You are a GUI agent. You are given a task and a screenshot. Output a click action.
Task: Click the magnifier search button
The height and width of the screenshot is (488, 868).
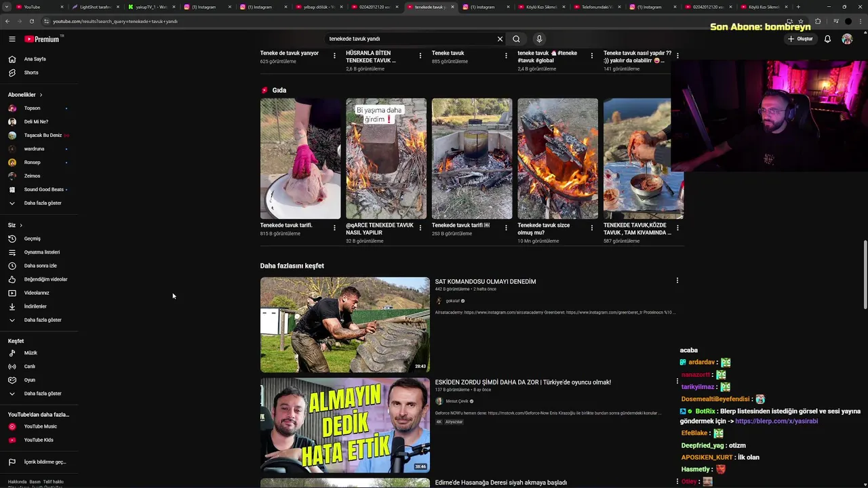(516, 39)
